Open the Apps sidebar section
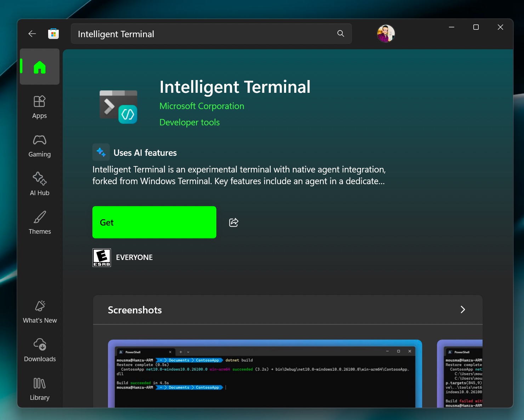The width and height of the screenshot is (524, 420). [x=40, y=107]
